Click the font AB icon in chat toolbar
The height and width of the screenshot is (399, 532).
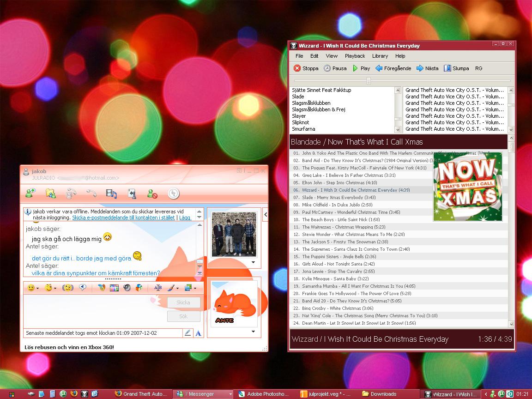pyautogui.click(x=158, y=288)
